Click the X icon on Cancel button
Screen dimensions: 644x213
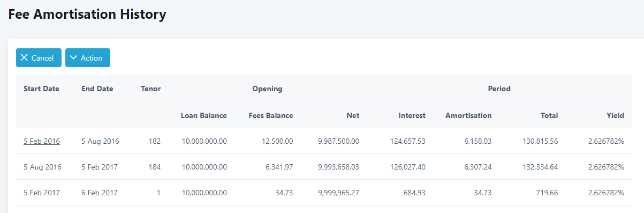pyautogui.click(x=24, y=58)
